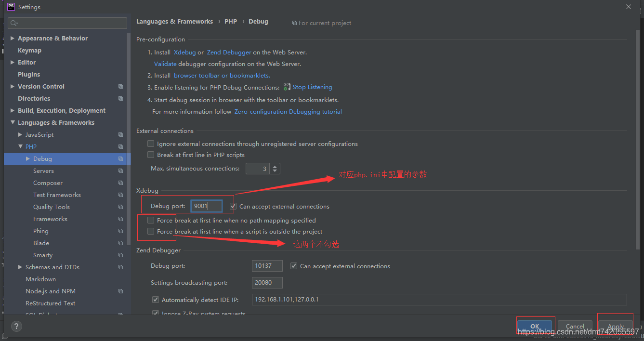Click the Apply button

tap(616, 326)
